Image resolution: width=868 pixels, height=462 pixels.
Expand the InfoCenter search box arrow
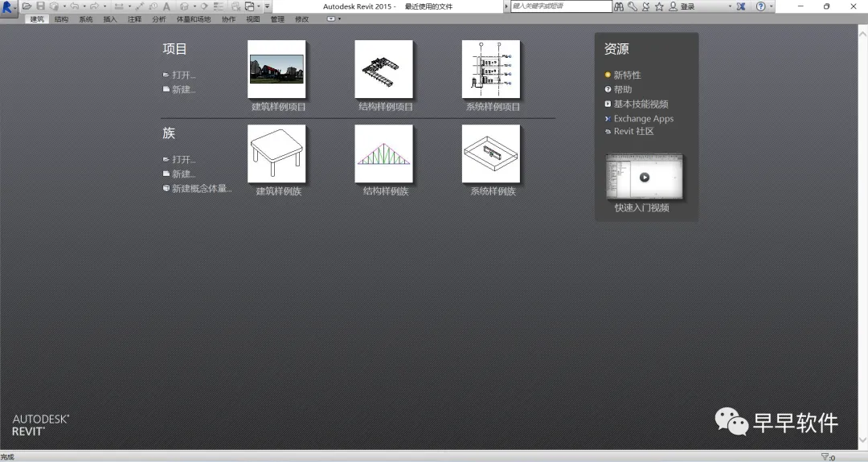click(x=506, y=6)
